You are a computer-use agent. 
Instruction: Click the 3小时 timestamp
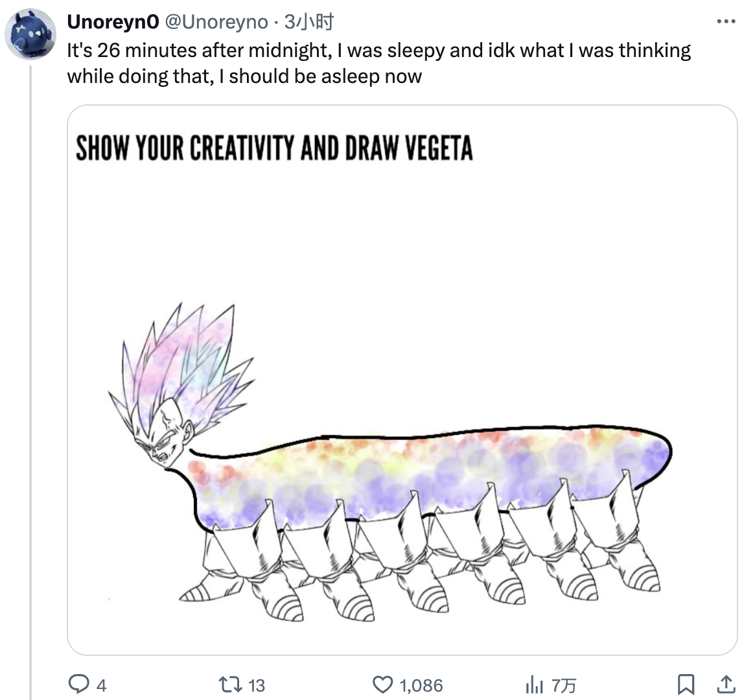pyautogui.click(x=309, y=22)
